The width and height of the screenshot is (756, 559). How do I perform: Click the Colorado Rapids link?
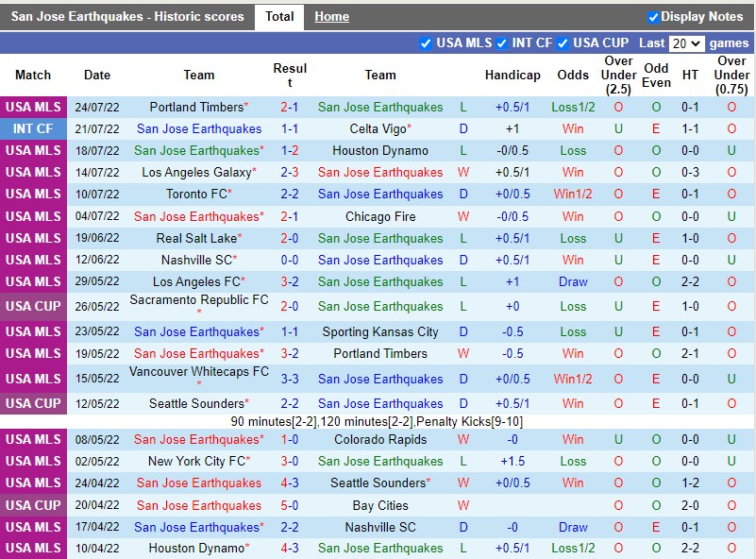click(380, 439)
